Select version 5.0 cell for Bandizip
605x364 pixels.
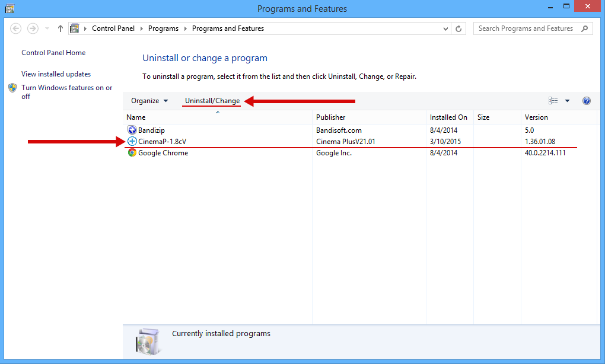point(529,130)
